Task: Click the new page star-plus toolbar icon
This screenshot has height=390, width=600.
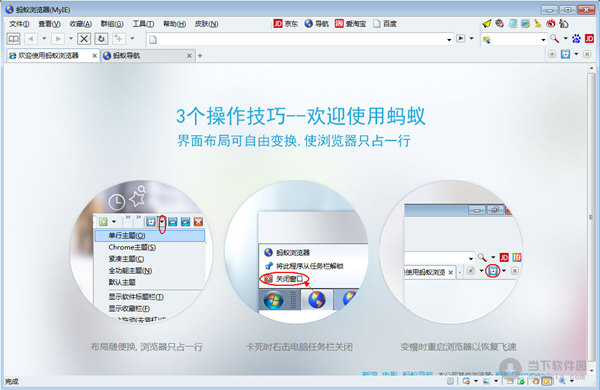Action: click(x=119, y=39)
